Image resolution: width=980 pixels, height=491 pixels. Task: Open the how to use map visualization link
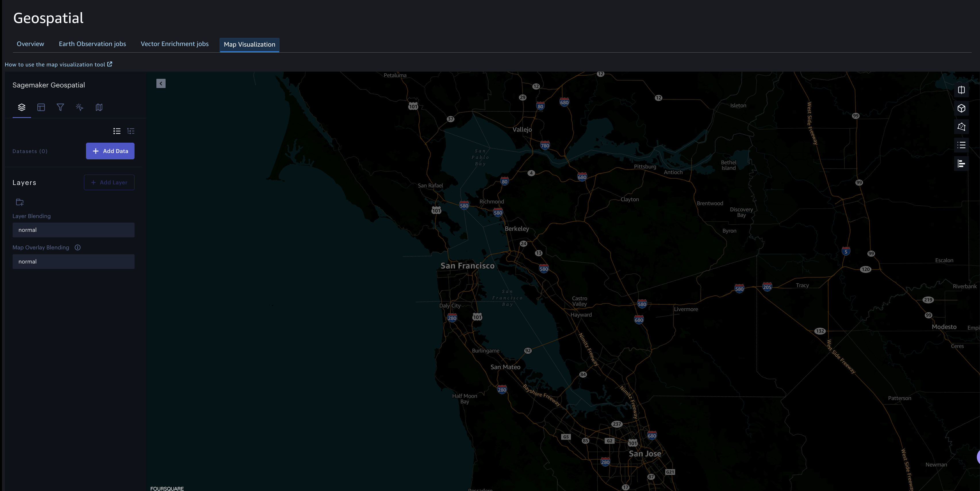(58, 64)
